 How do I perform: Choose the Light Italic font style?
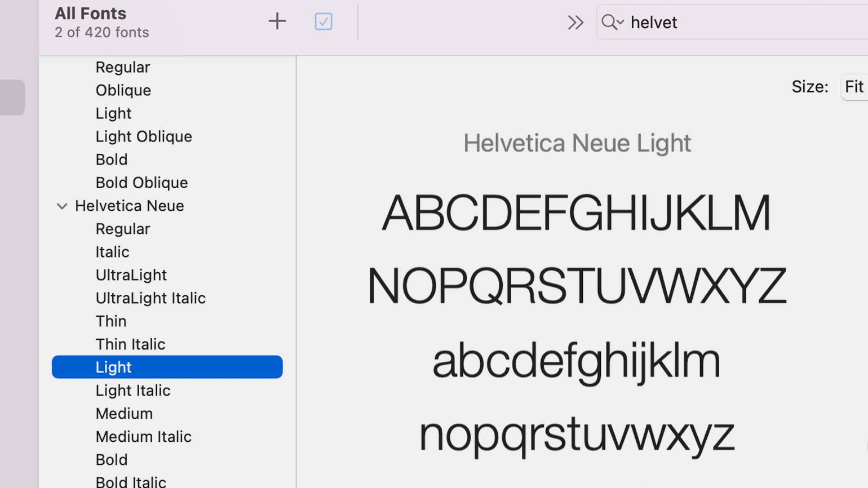coord(133,391)
